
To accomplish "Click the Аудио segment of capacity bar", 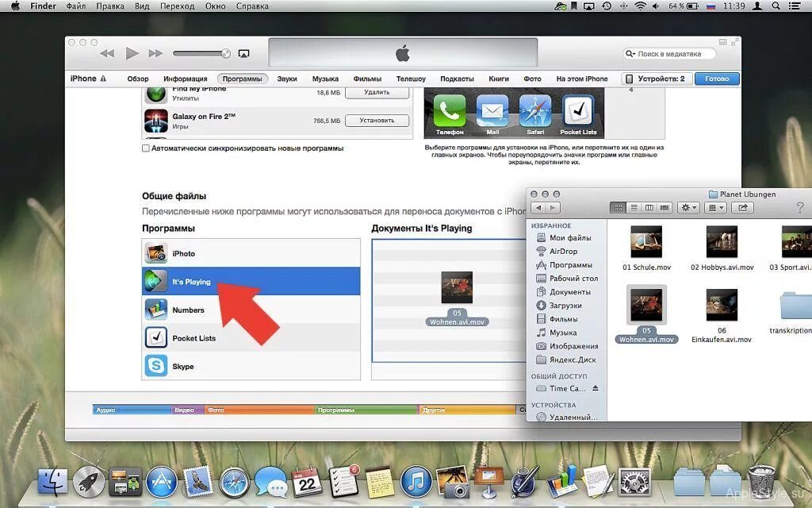I will [x=132, y=410].
